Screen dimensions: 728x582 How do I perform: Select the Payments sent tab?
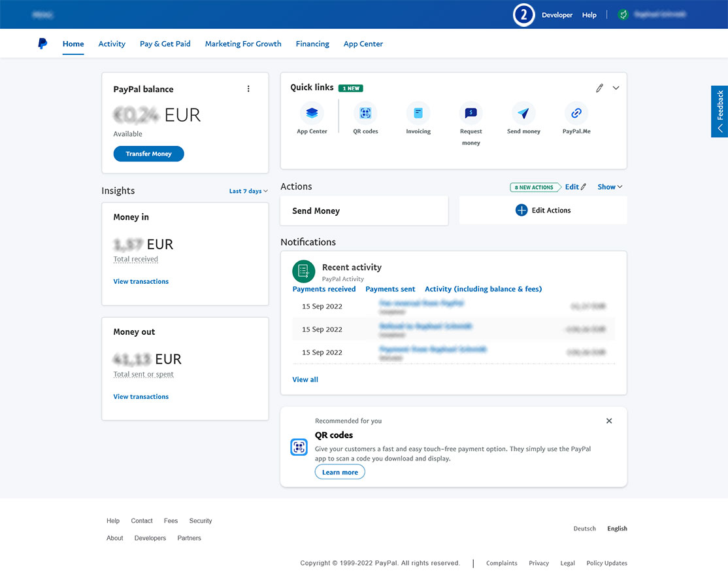click(x=390, y=289)
